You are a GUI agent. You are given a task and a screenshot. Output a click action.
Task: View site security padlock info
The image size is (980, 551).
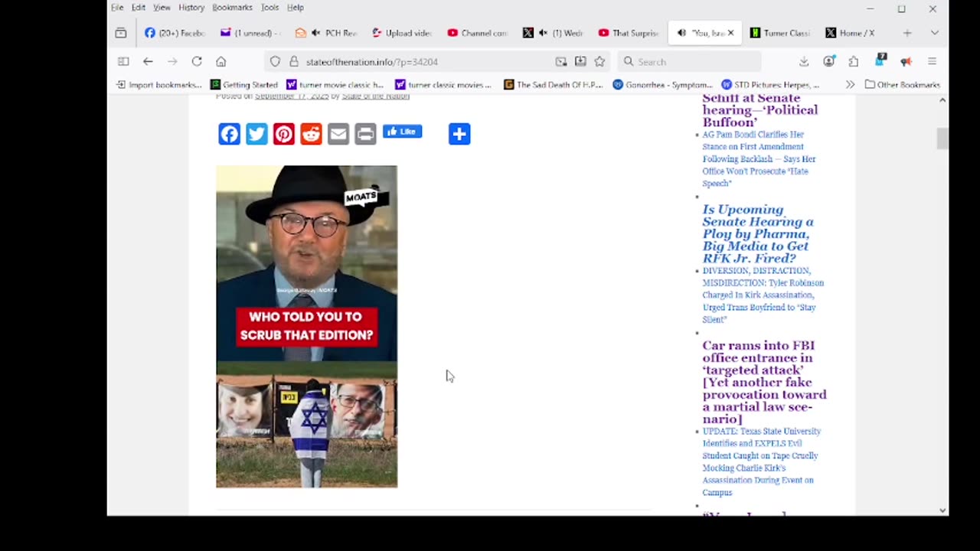293,61
